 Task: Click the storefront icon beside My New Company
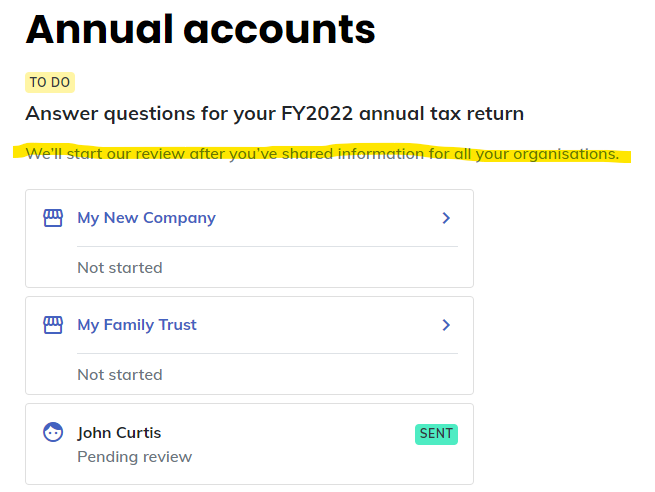53,218
